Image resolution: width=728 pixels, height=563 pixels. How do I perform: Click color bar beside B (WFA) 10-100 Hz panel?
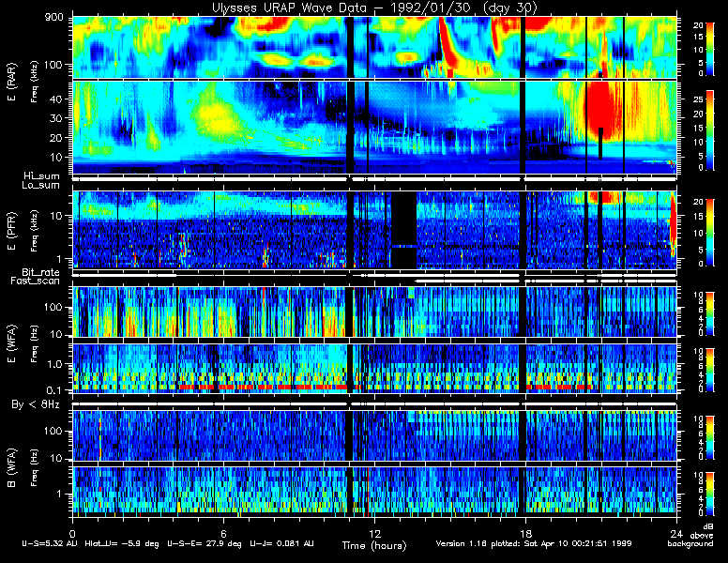(x=710, y=437)
